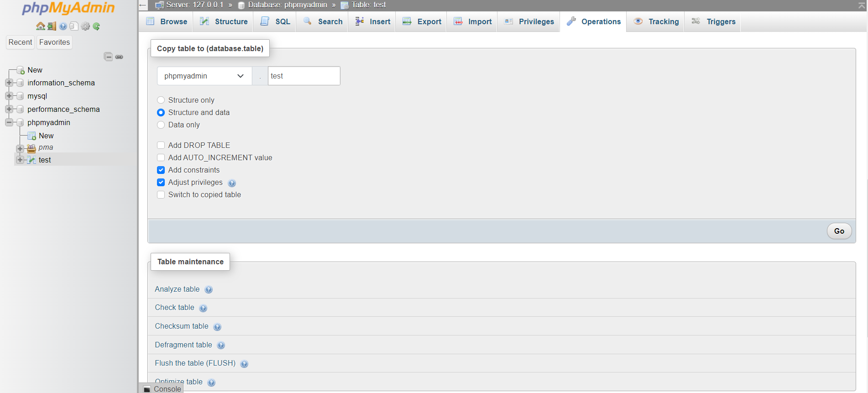Click the server icon in breadcrumb

pos(159,5)
